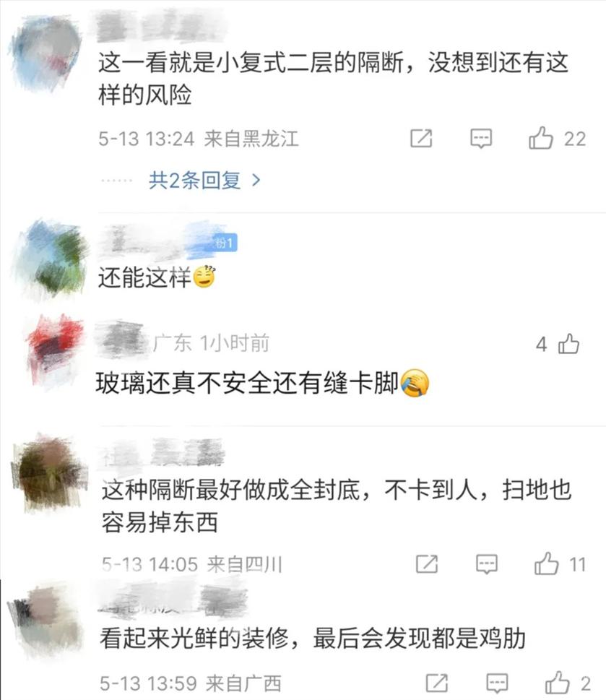This screenshot has width=606, height=700.
Task: Repost the 14:05 Sichuan comment
Action: coord(427,564)
